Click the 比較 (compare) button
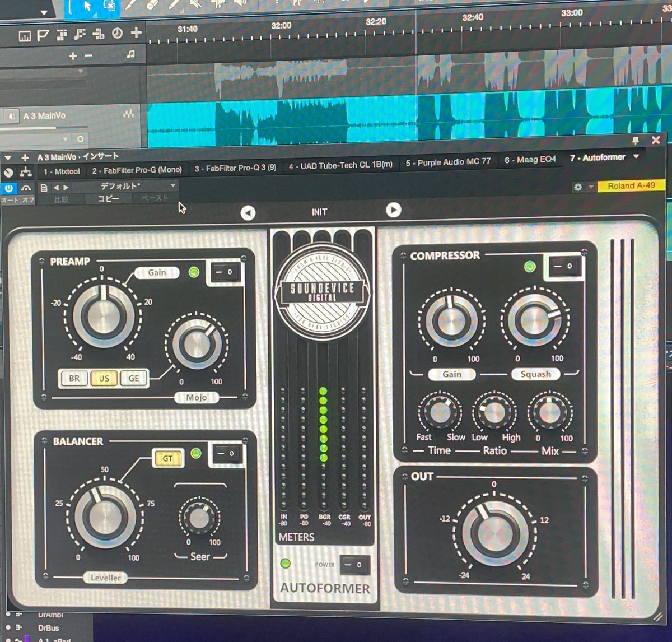Image resolution: width=672 pixels, height=642 pixels. point(61,199)
